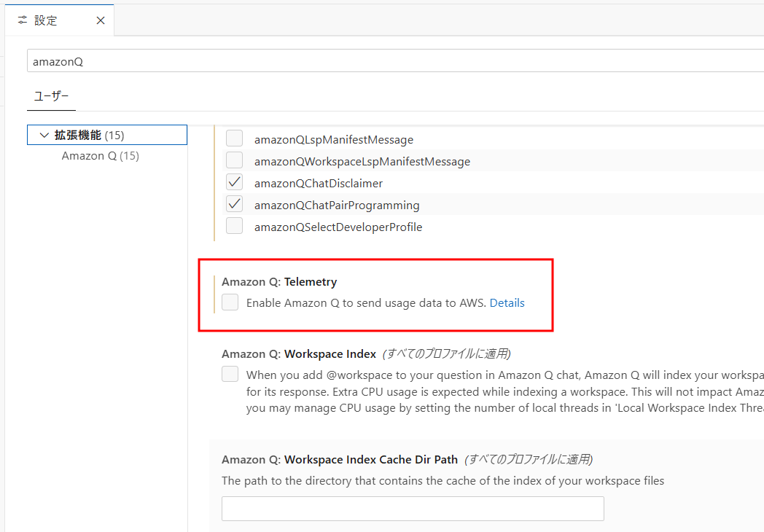Select the 設定 editor tab
Screen dimensions: 764x532
(60, 20)
